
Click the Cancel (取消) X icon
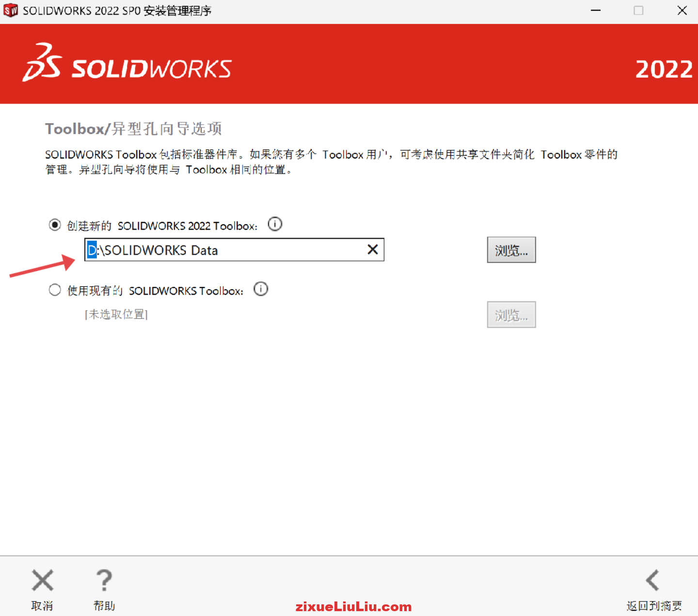42,580
